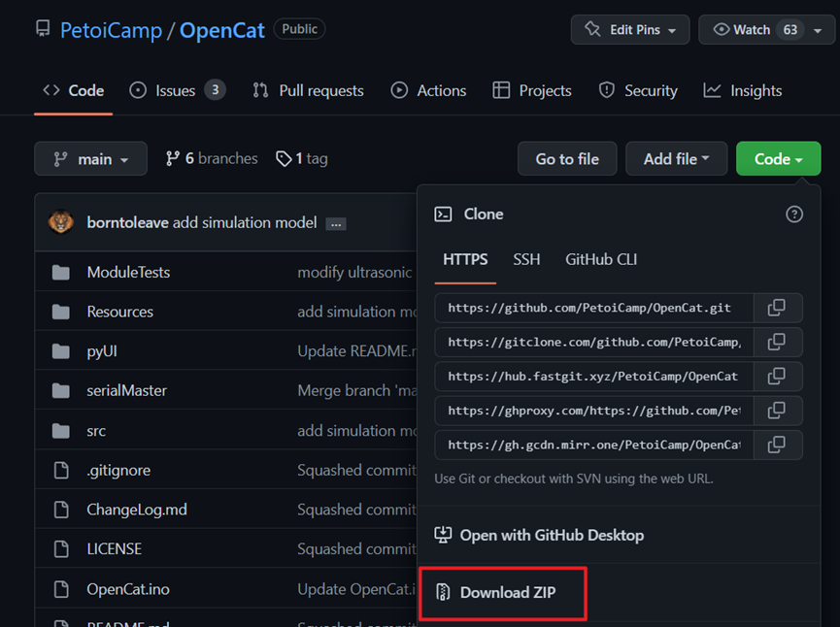Copy the github.com HTTPS clone URL
The image size is (840, 627).
(x=777, y=308)
